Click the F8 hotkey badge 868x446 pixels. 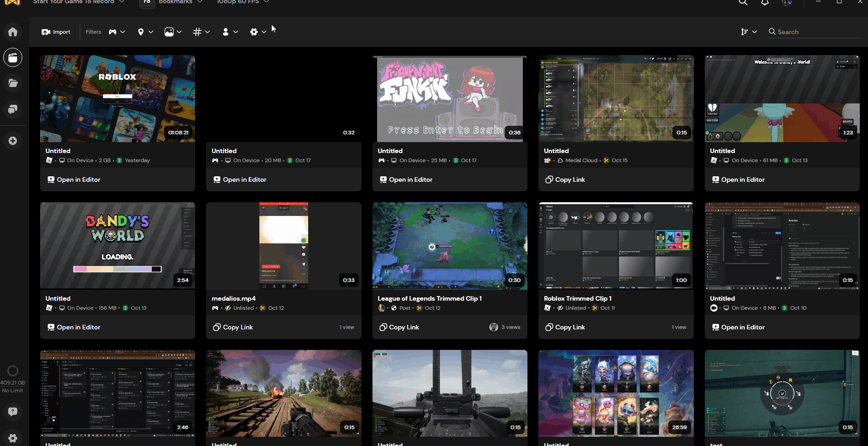pyautogui.click(x=147, y=2)
